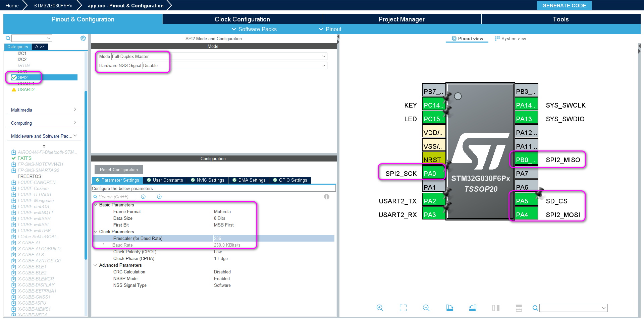This screenshot has width=644, height=321.
Task: Collapse the Clock Parameters group
Action: pyautogui.click(x=96, y=232)
